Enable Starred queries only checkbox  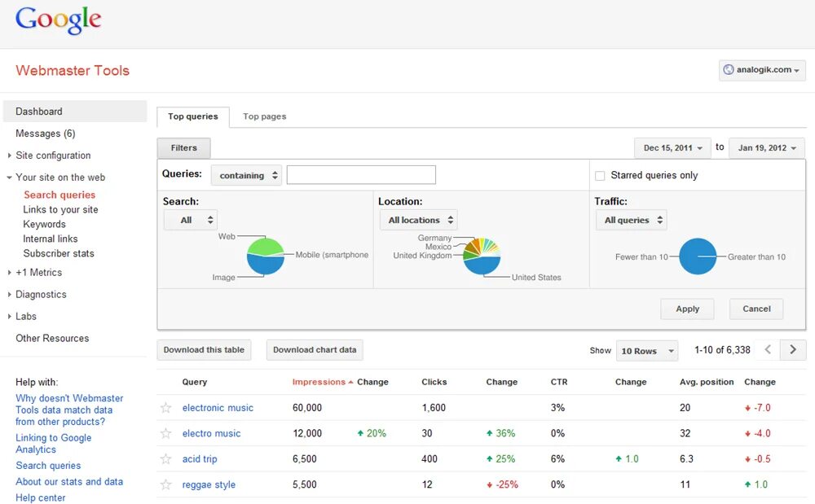600,175
